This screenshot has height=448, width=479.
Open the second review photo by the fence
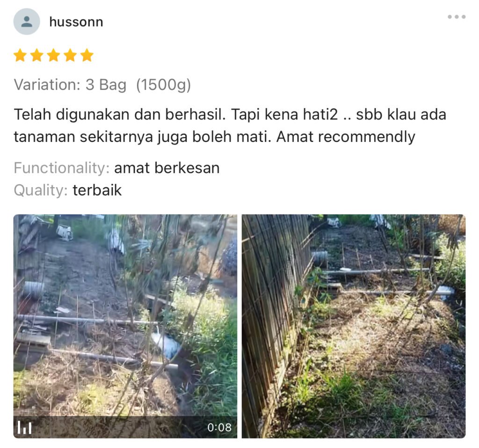click(354, 326)
